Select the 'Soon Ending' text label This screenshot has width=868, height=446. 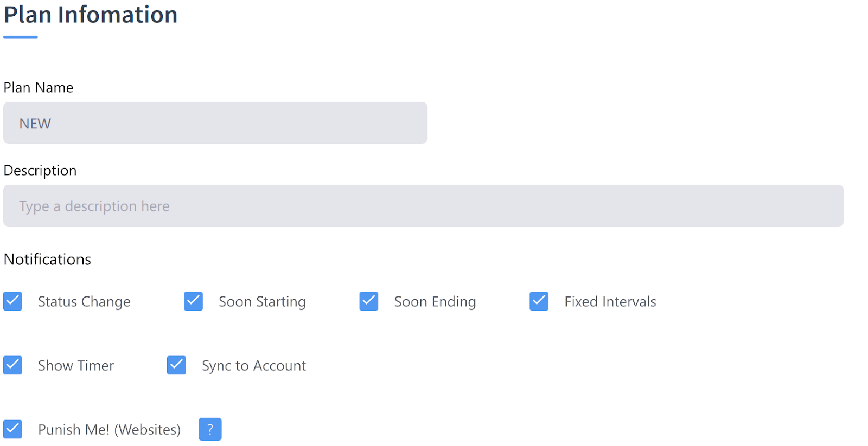435,302
